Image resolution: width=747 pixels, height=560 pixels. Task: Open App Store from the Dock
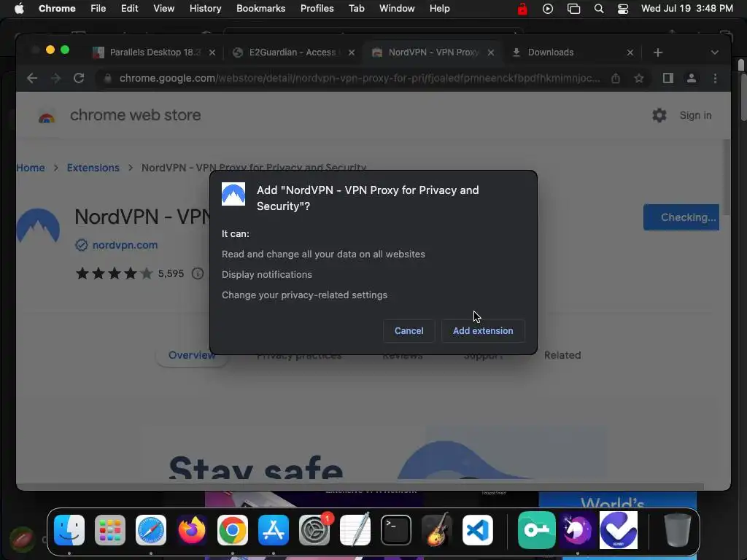pyautogui.click(x=274, y=530)
